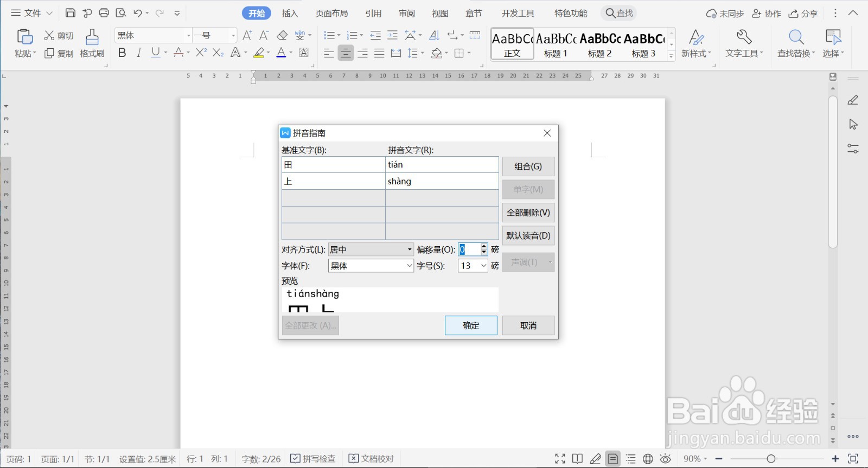The image size is (868, 468).
Task: Switch to the 审阅 tab
Action: 407,13
